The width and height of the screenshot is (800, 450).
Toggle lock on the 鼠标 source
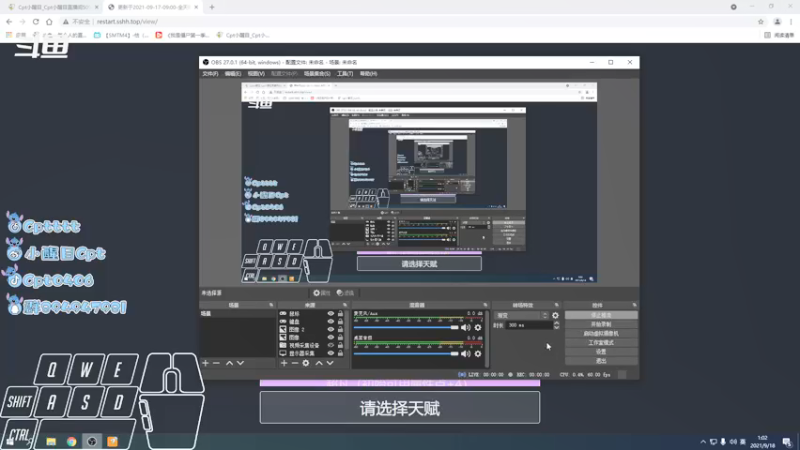[340, 314]
